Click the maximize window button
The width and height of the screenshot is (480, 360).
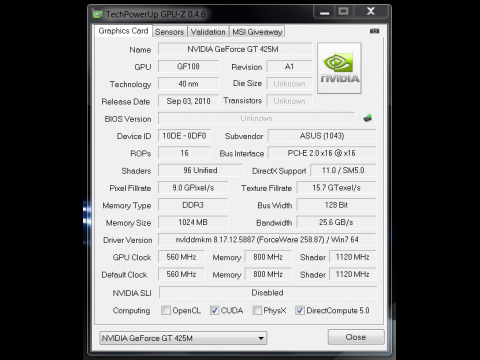click(344, 12)
